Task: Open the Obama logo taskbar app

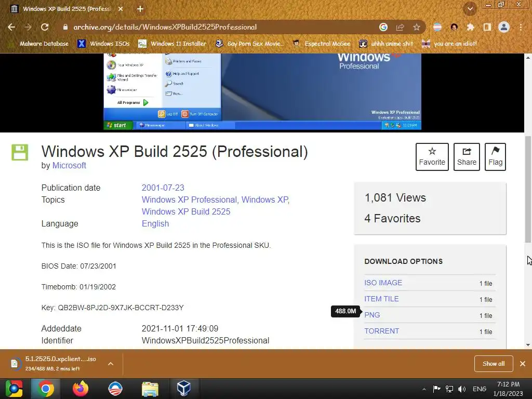Action: click(x=115, y=389)
